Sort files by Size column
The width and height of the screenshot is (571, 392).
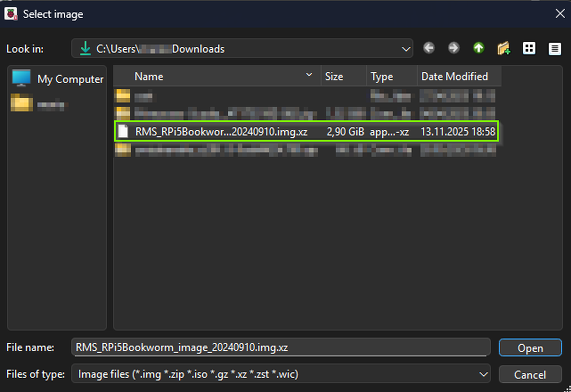click(x=343, y=76)
